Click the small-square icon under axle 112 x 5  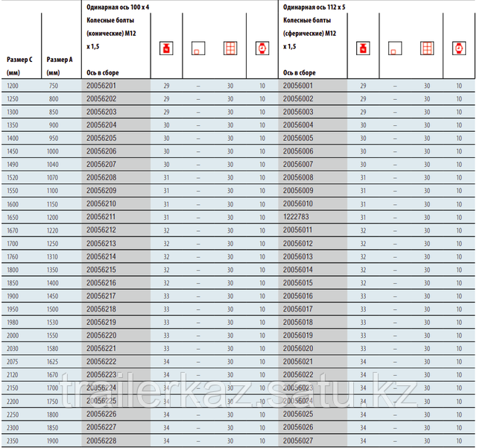[x=395, y=48]
